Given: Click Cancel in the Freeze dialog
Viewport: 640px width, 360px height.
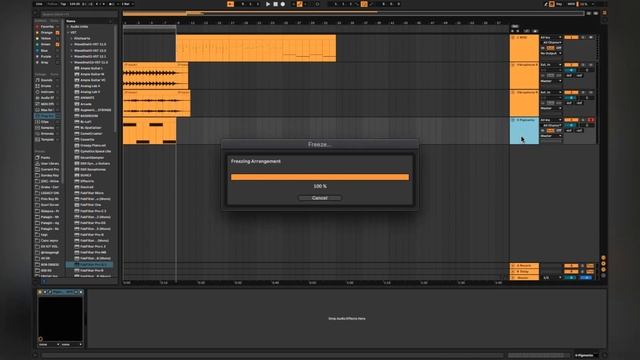Looking at the screenshot, I should [320, 198].
